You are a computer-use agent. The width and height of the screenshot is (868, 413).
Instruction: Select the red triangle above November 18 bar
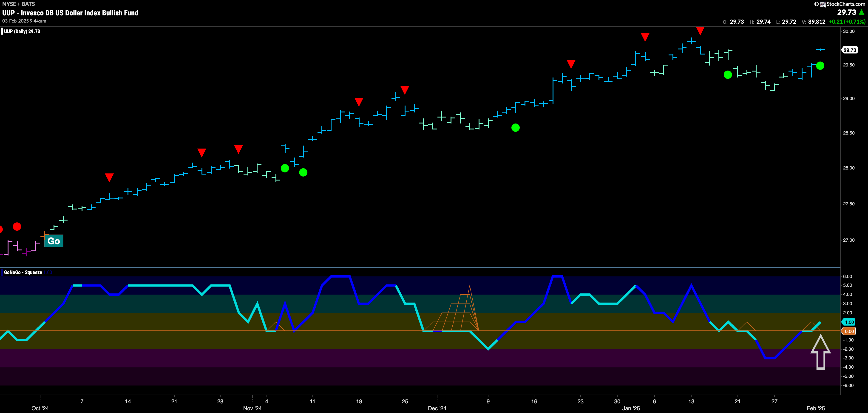tap(359, 102)
